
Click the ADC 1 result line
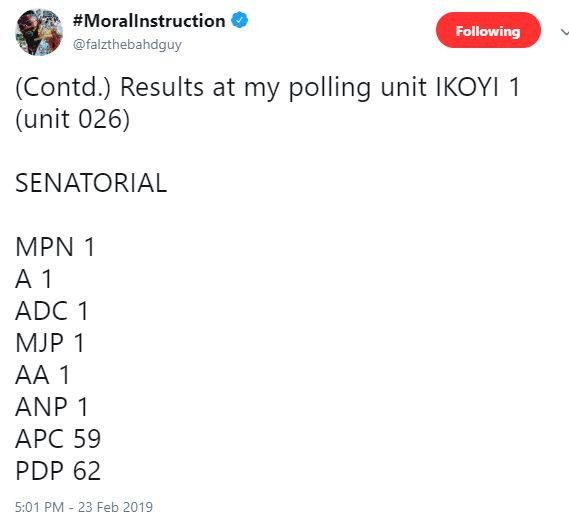click(52, 311)
